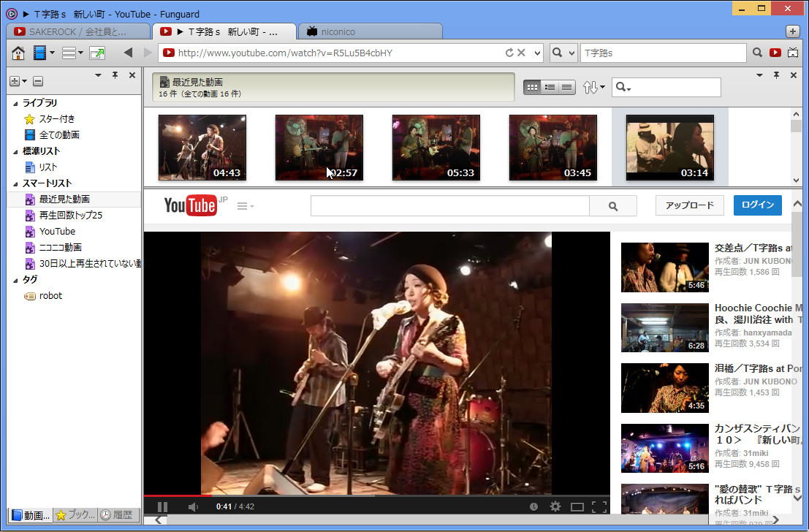Click the YouTube page search box

click(x=450, y=206)
